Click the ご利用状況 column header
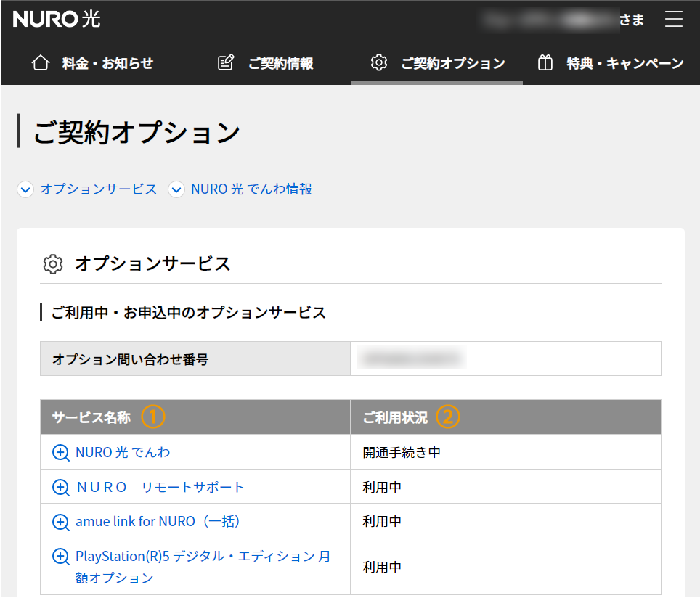 tap(506, 417)
